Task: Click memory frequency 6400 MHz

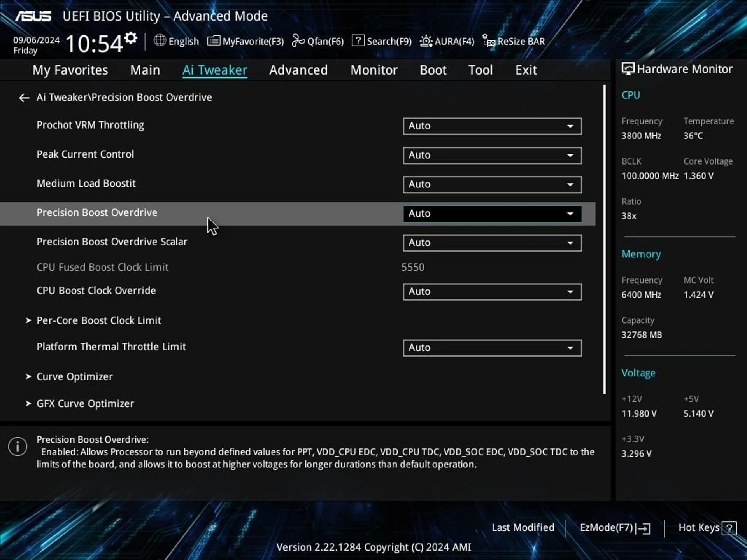Action: 641,295
